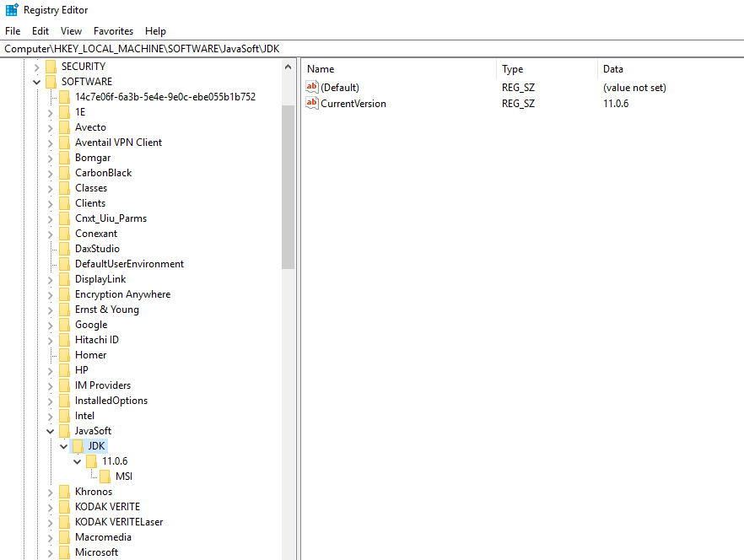Viewport: 744px width, 560px height.
Task: Click the Ernst & Young folder icon
Action: [x=64, y=310]
